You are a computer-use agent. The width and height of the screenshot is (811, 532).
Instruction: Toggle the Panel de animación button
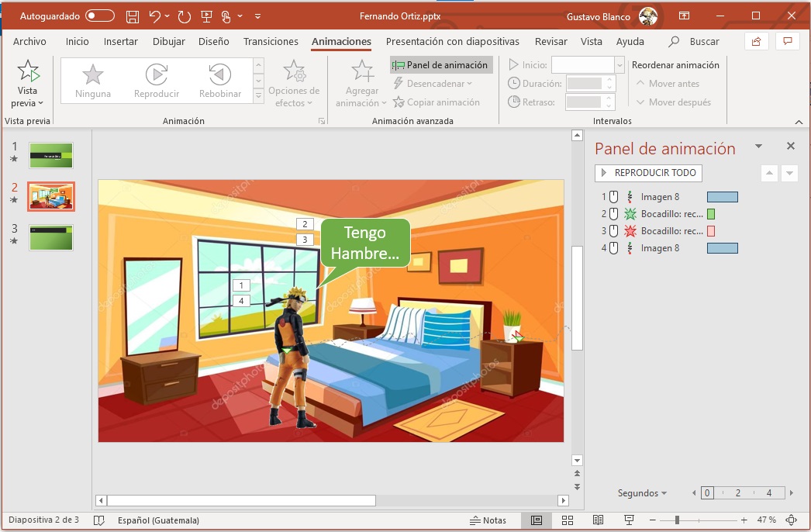(x=441, y=64)
